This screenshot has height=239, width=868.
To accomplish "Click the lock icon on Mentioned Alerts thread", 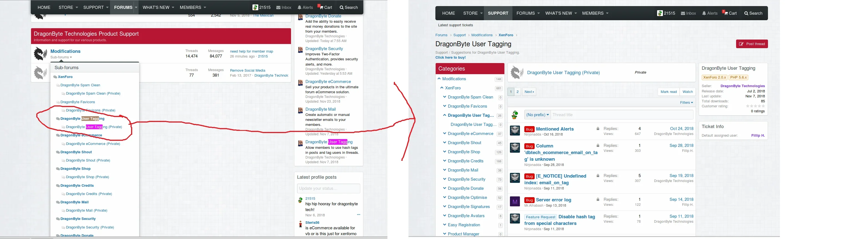I will point(598,129).
